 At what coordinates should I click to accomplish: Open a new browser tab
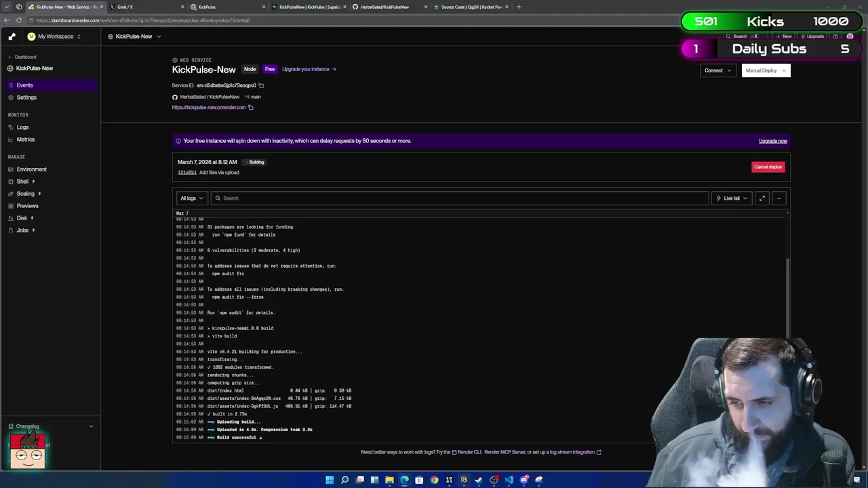pyautogui.click(x=519, y=7)
